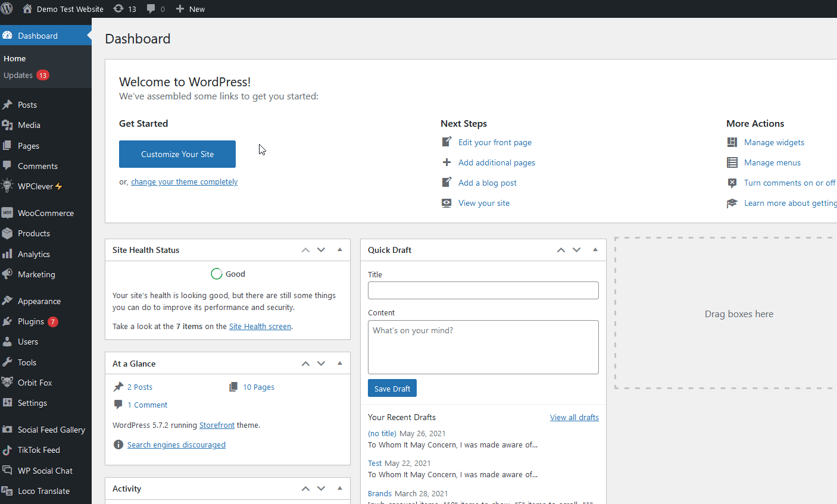Follow the change your theme completely link
The height and width of the screenshot is (504, 837).
click(x=185, y=182)
